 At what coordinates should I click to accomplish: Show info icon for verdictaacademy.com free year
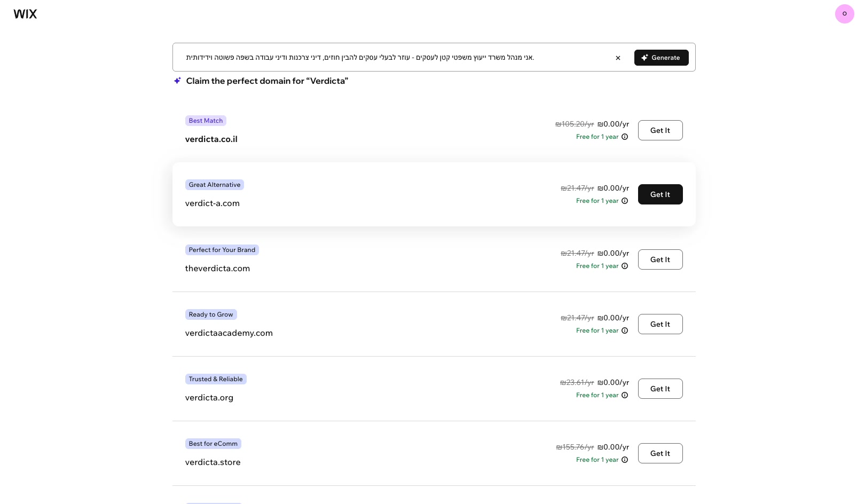[625, 330]
